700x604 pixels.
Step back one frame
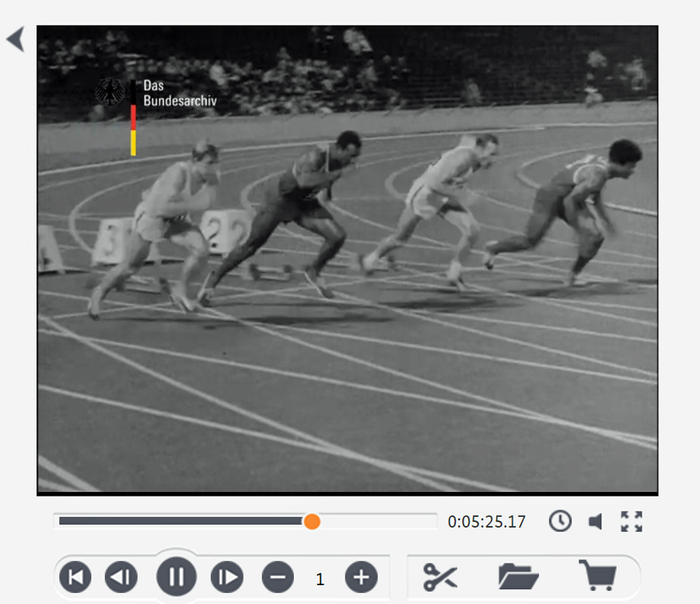[x=121, y=578]
